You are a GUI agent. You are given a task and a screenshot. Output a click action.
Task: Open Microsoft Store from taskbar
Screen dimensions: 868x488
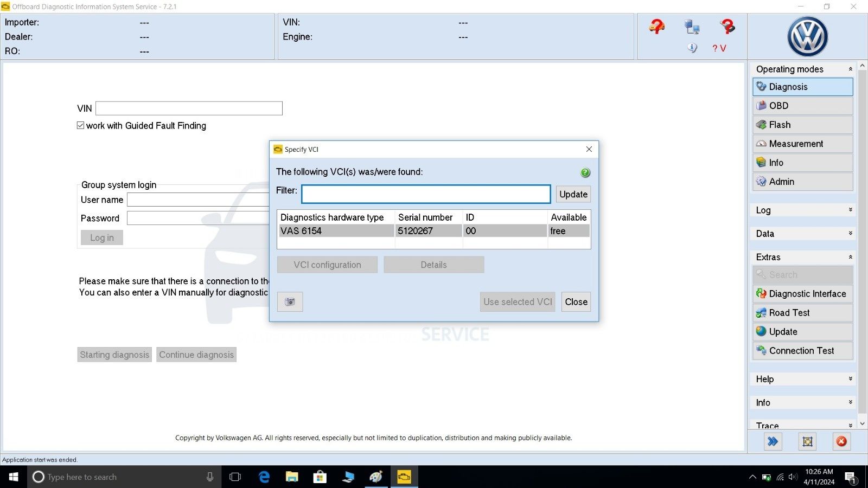(320, 477)
